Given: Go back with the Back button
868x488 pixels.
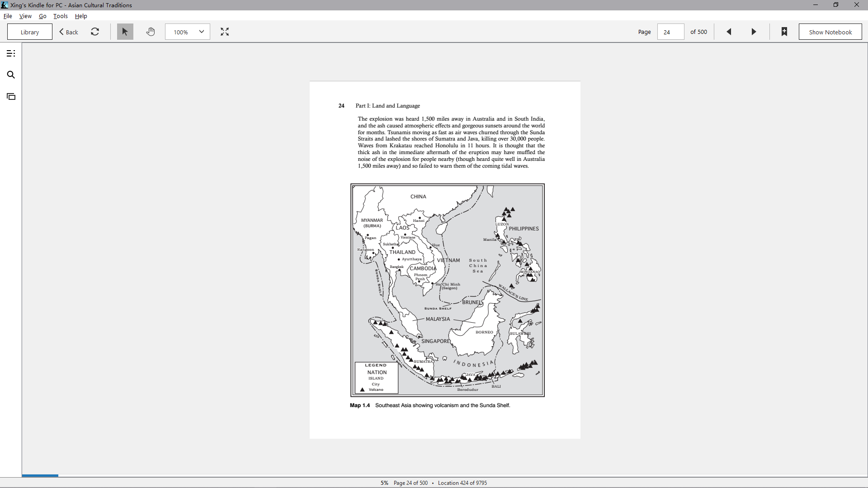Looking at the screenshot, I should [69, 32].
